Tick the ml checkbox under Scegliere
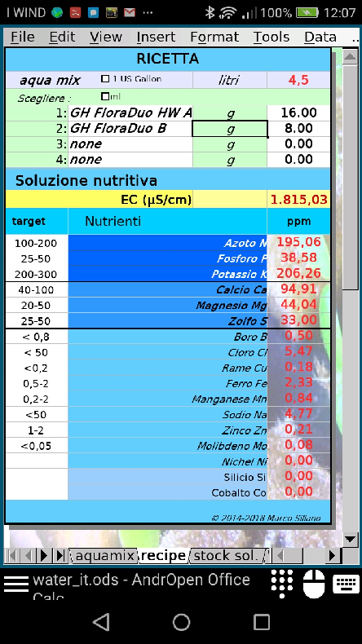The image size is (362, 644). [x=105, y=96]
